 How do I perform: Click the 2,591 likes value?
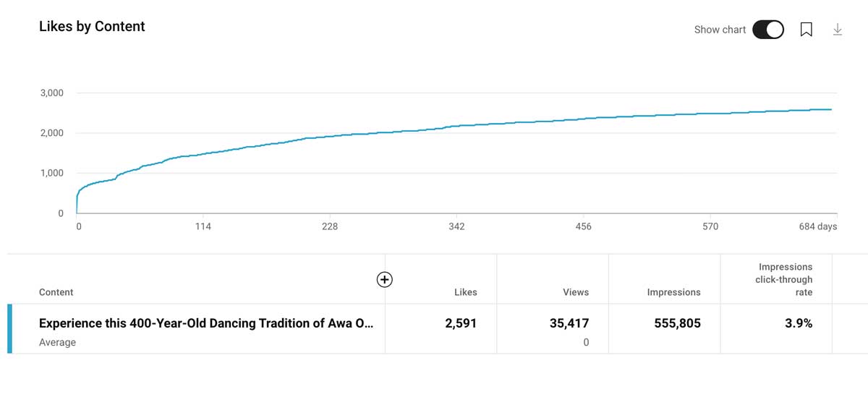[x=461, y=323]
